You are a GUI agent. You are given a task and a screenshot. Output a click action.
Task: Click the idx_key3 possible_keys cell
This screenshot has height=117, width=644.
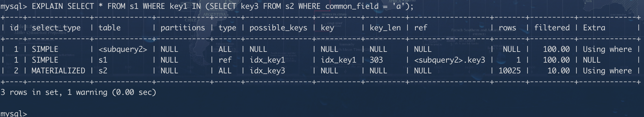pyautogui.click(x=267, y=71)
